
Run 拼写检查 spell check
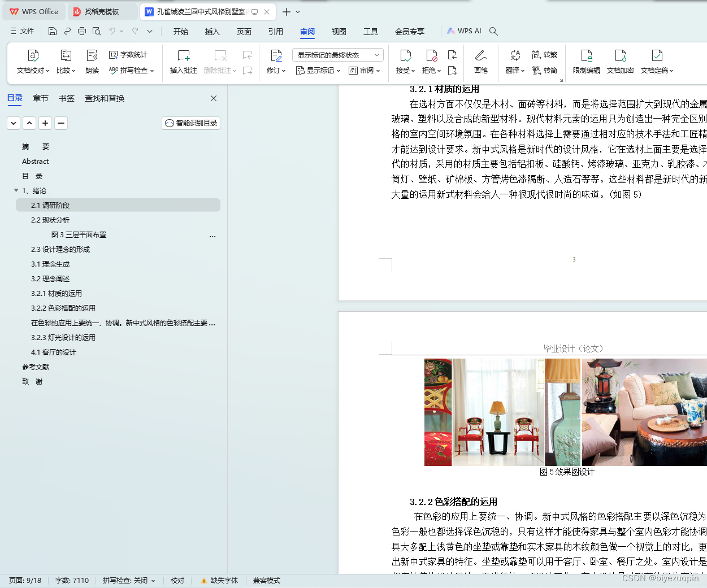click(x=131, y=71)
